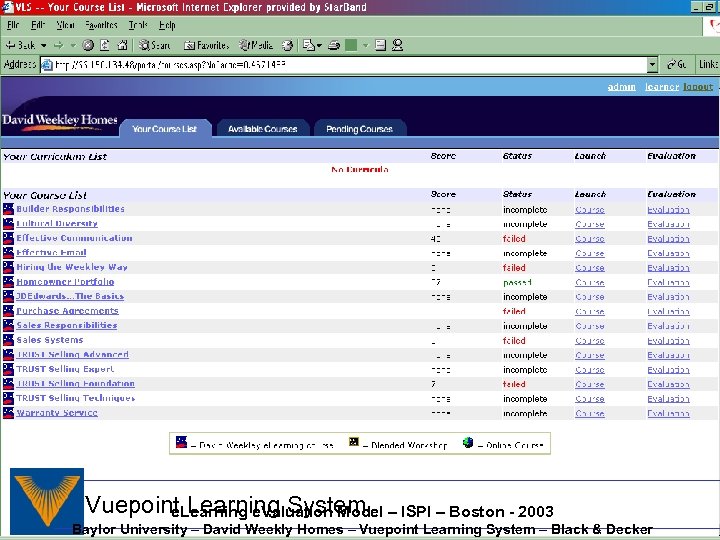Click course icon beside Sales Systems
This screenshot has height=540, width=720.
(8, 340)
